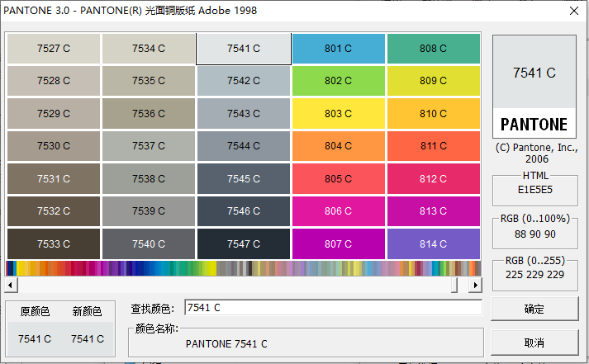Click the 查找颜色 search input field

[x=332, y=308]
